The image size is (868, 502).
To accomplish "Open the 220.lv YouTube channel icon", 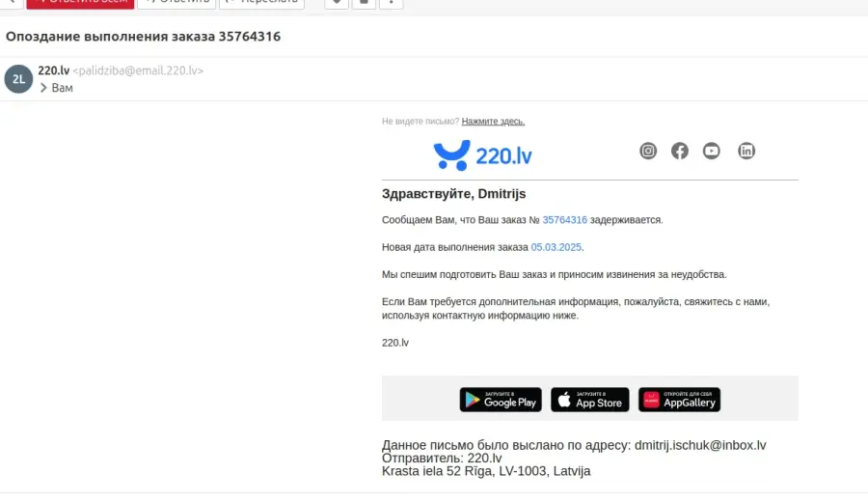I will 712,151.
